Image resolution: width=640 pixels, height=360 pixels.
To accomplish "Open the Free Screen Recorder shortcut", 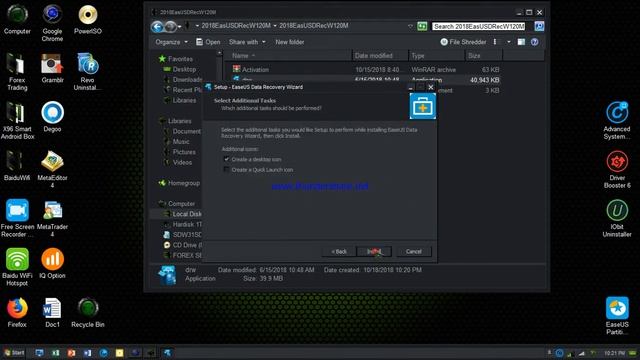I will (17, 219).
